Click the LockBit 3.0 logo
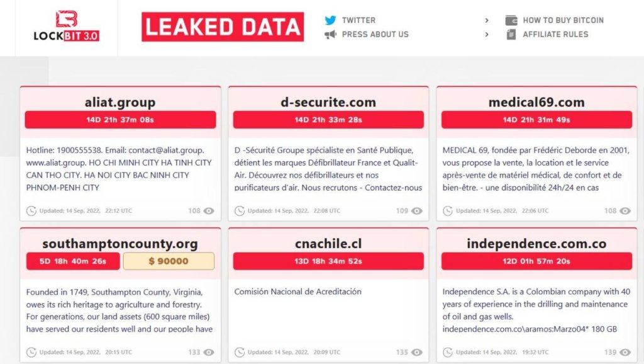 66,26
